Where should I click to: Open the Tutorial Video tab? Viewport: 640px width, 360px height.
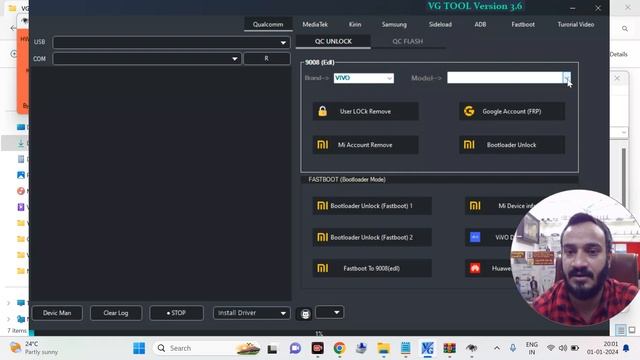576,24
